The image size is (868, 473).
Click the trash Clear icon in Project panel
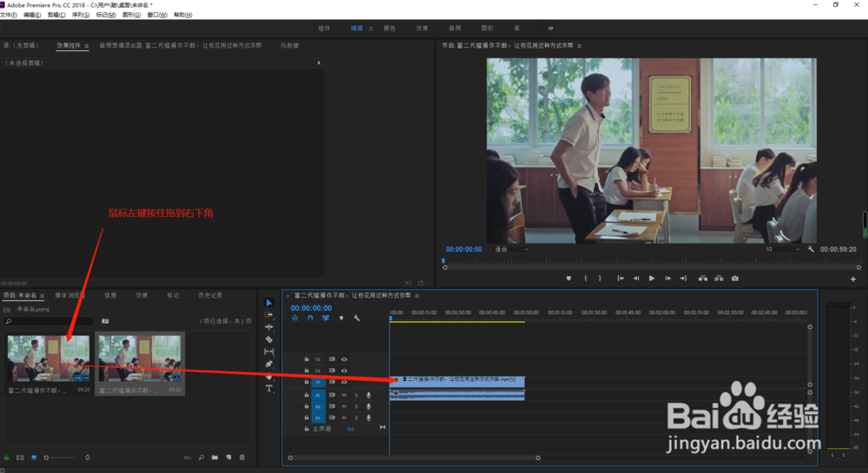242,457
